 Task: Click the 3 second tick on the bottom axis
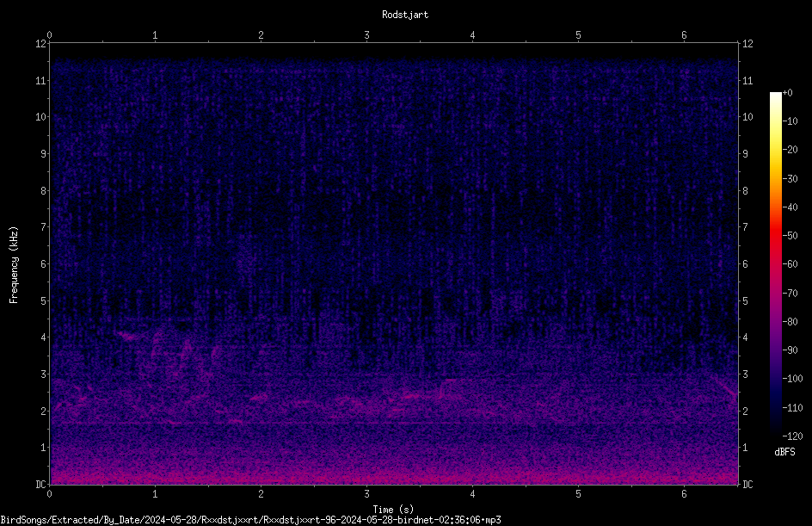[x=366, y=494]
